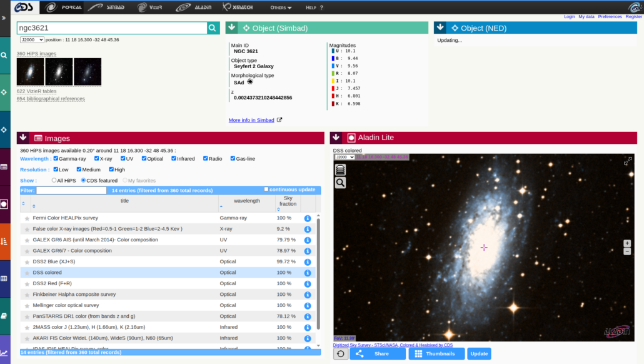Screen dimensions: 644x364
Task: Collapse the Object (Simbad) panel
Action: 231,28
